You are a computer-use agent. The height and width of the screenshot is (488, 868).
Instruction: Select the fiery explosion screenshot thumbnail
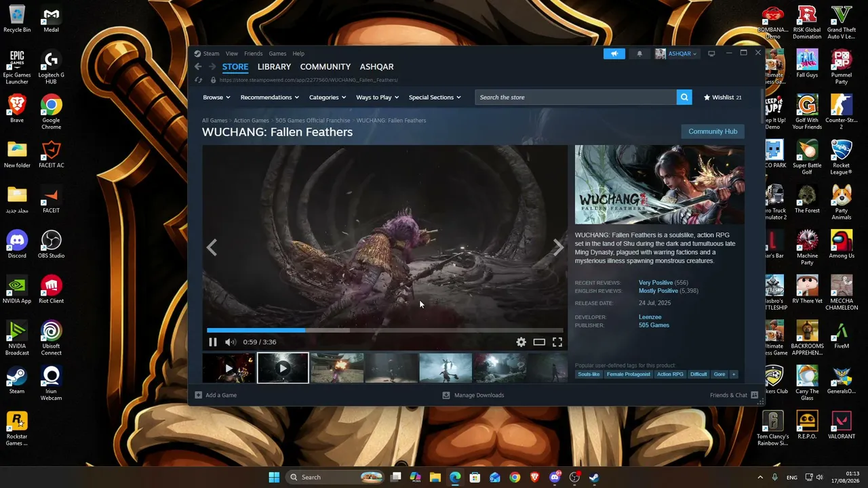click(x=337, y=368)
